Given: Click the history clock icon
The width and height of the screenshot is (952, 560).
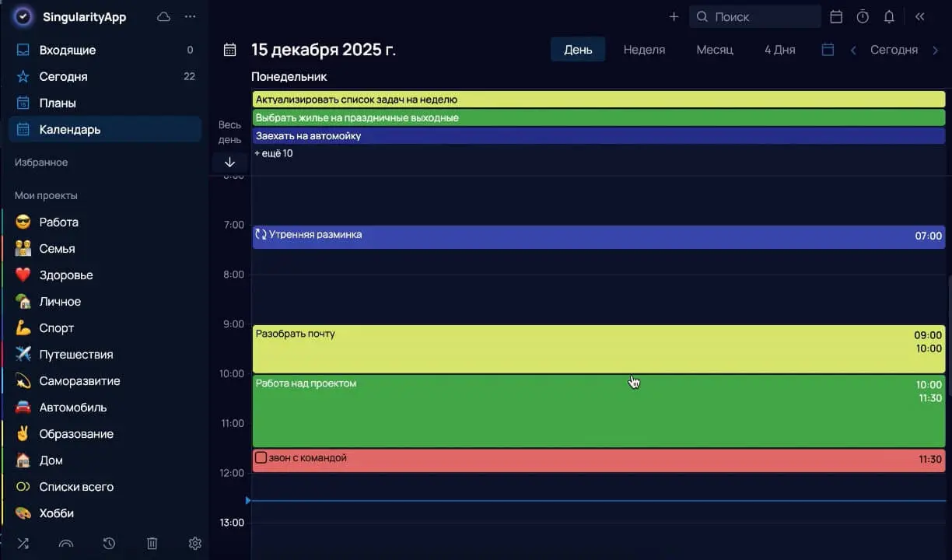Looking at the screenshot, I should point(109,543).
